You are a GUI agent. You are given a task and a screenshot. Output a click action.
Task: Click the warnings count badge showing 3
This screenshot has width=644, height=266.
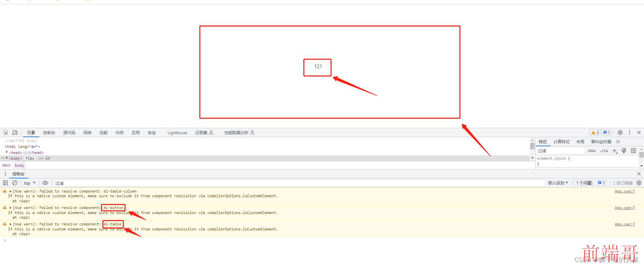coord(595,132)
